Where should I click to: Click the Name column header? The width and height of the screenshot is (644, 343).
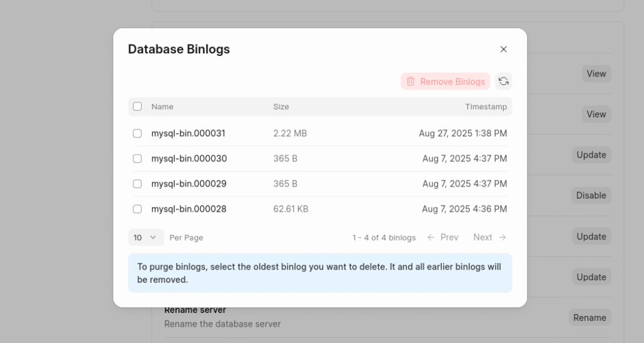pyautogui.click(x=162, y=107)
